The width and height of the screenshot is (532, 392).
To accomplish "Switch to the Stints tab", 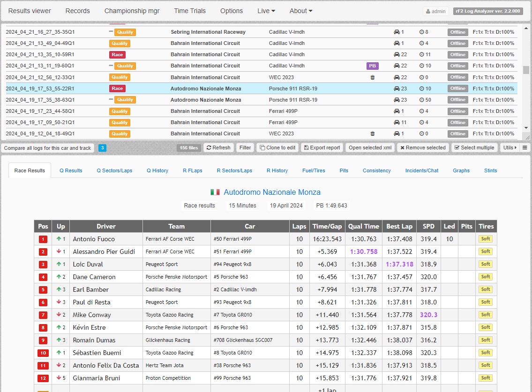I will coord(490,170).
